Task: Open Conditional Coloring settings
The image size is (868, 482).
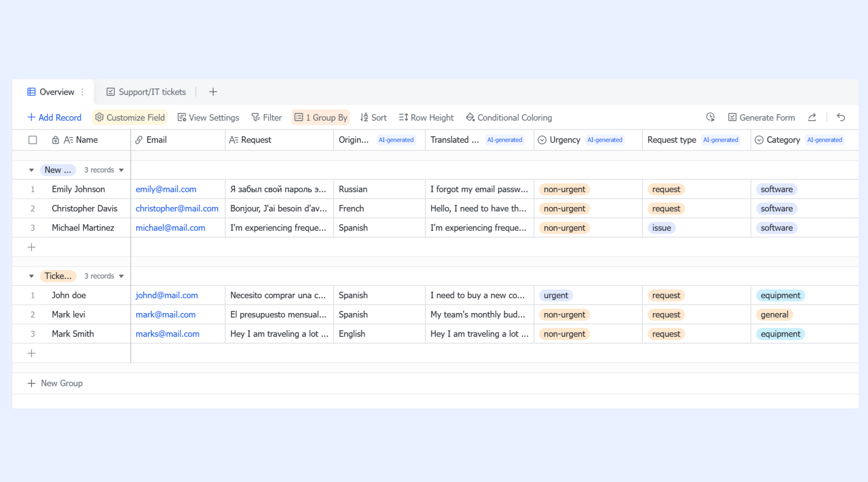Action: (509, 117)
